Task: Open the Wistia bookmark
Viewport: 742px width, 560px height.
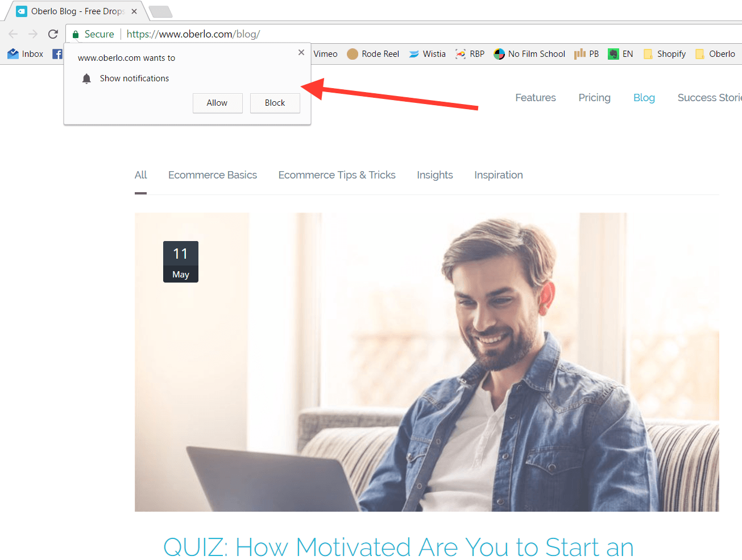Action: coord(427,54)
